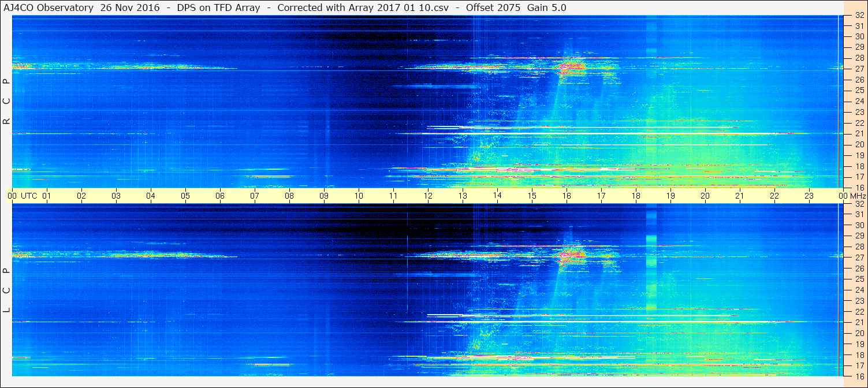Click the 04 hour label on UTC axis
The image size is (868, 388).
[151, 196]
